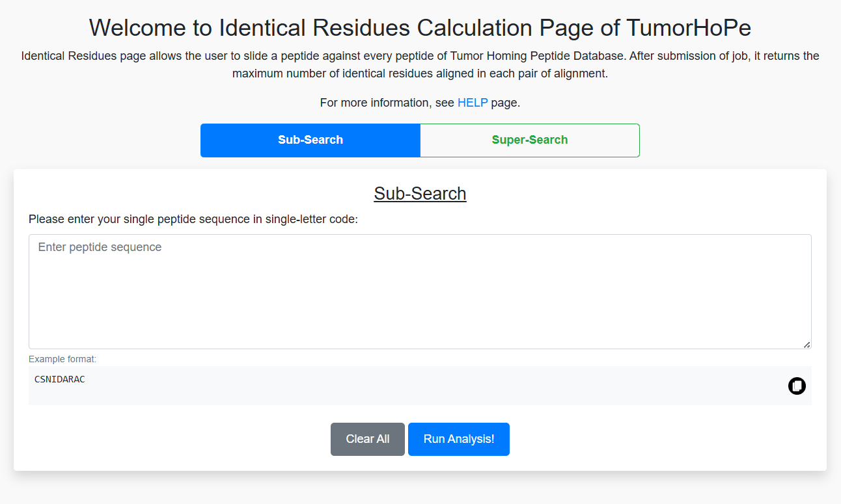The image size is (841, 504).
Task: Select the example sequence CSNIDARAC text
Action: point(59,379)
